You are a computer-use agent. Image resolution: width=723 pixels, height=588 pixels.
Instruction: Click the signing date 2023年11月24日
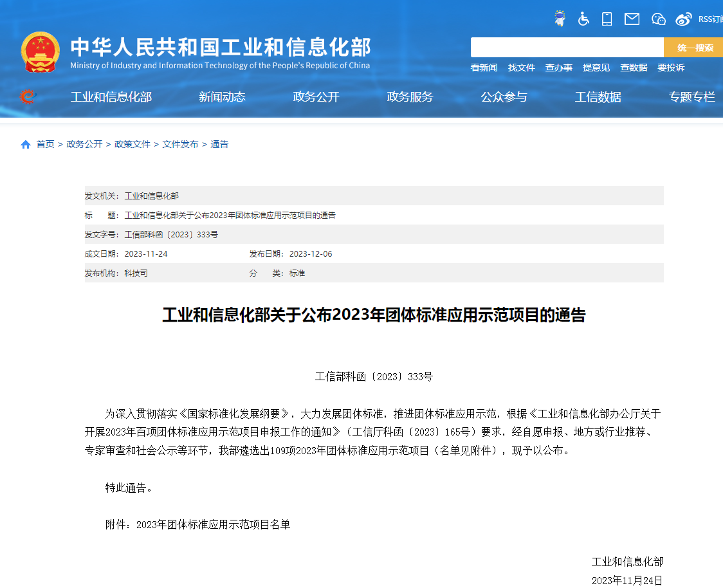(x=627, y=581)
